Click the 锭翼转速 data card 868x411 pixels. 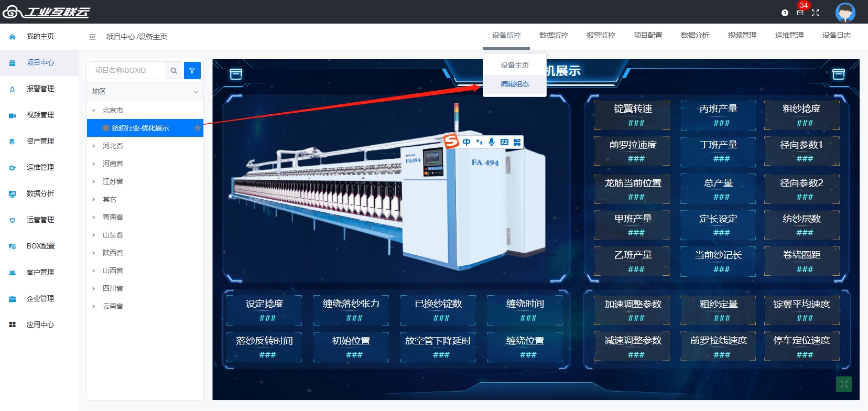click(632, 115)
